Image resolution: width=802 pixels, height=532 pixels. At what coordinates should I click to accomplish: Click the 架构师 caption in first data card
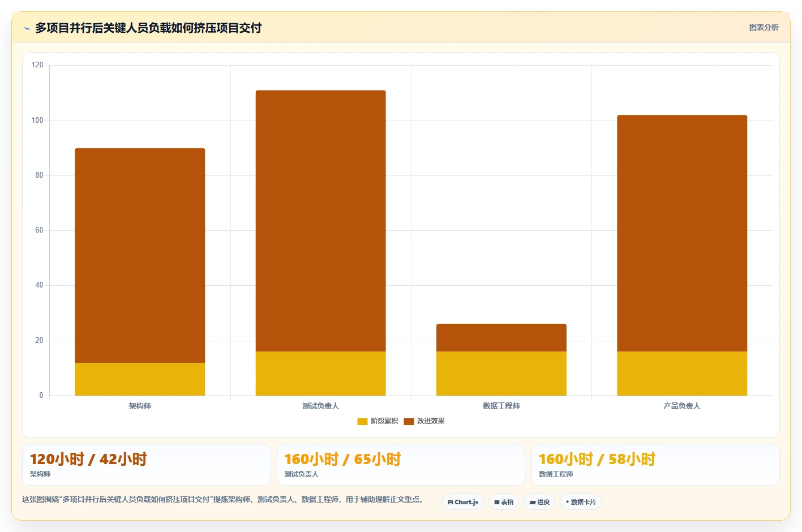[x=40, y=474]
